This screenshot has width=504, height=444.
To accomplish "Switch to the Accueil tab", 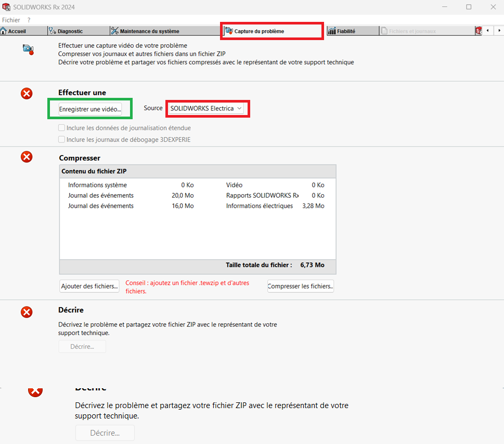I will click(x=23, y=31).
